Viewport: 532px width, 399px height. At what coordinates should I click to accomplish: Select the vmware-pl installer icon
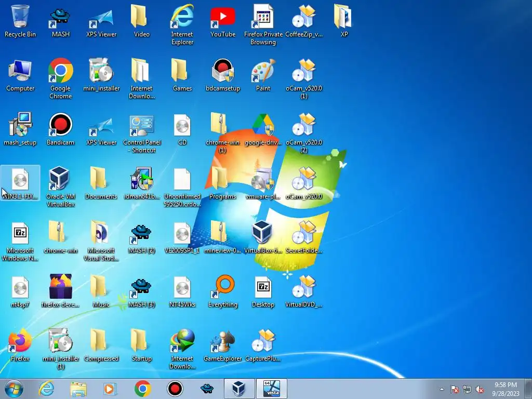pyautogui.click(x=263, y=183)
